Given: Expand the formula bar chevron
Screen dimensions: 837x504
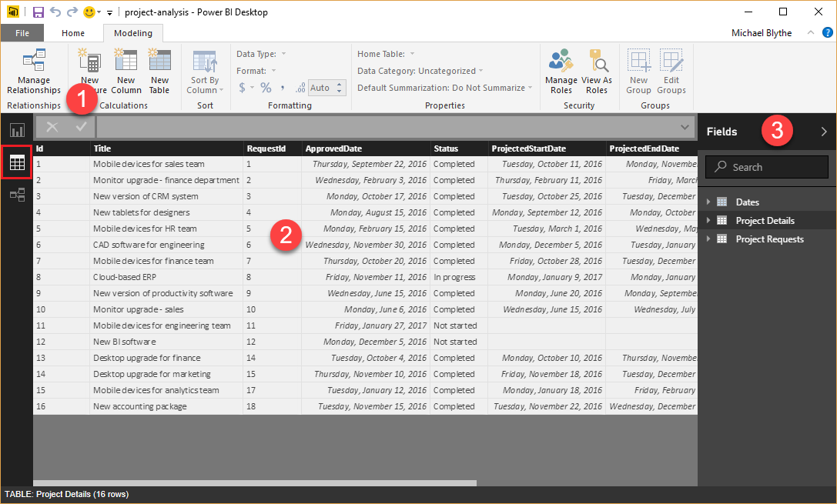Looking at the screenshot, I should [x=685, y=127].
